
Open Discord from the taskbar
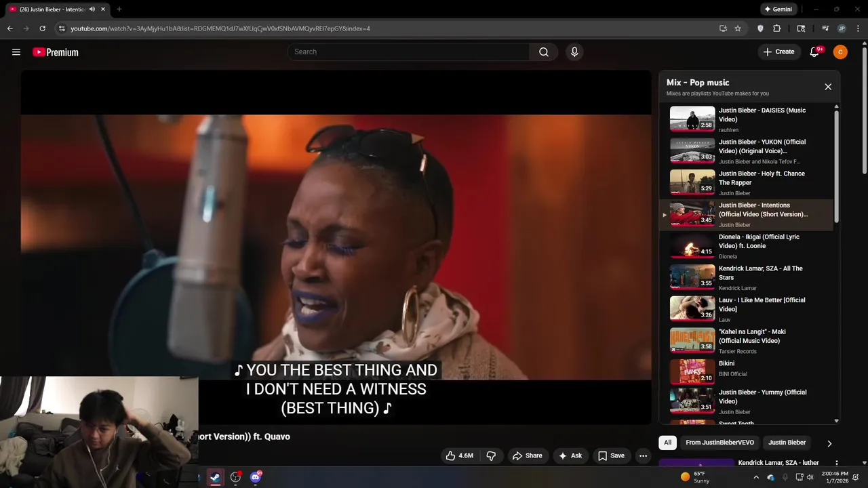256,477
